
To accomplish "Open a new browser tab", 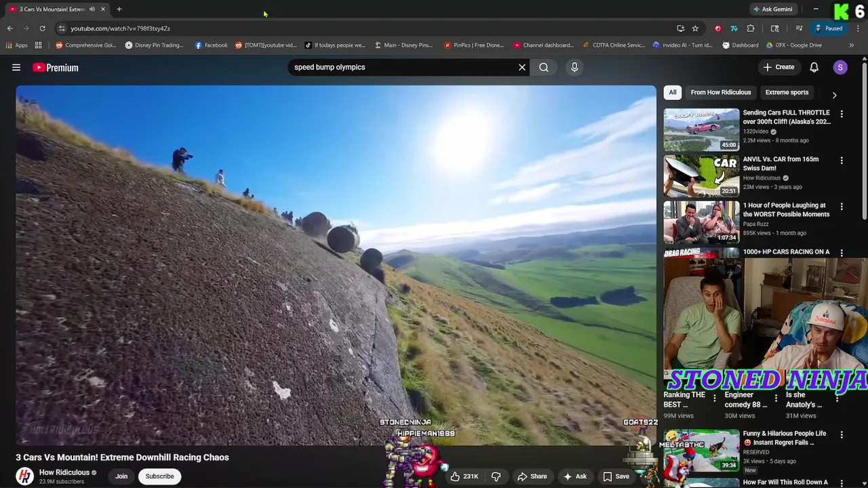I will pyautogui.click(x=119, y=9).
